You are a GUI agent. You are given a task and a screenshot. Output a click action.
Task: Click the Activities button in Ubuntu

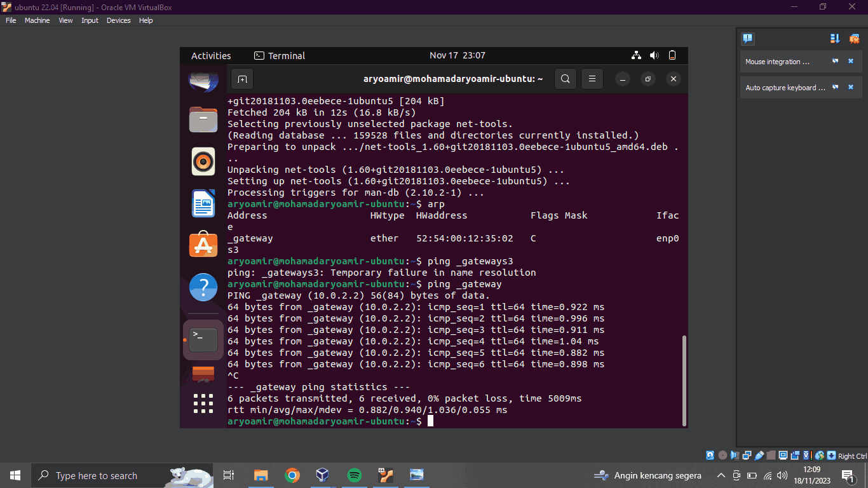(211, 56)
